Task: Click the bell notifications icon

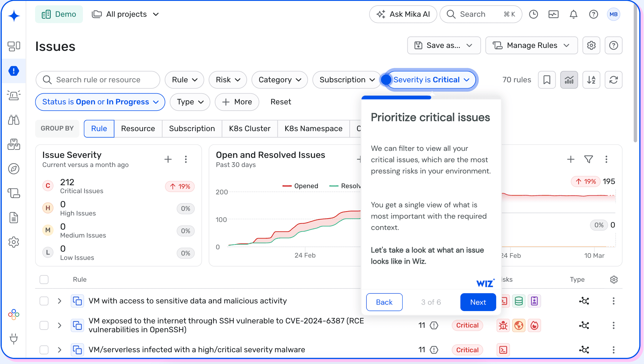Action: 573,14
